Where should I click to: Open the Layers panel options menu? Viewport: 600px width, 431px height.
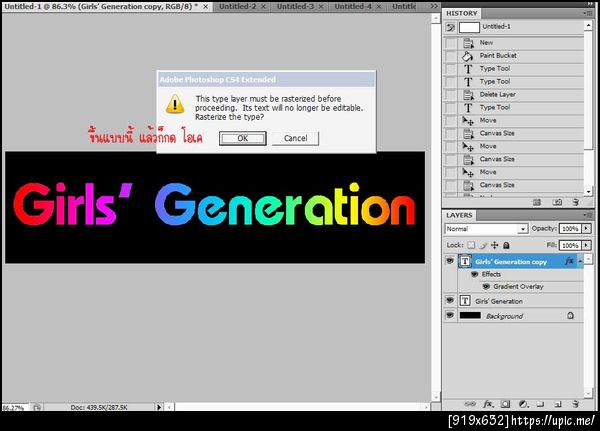pyautogui.click(x=588, y=215)
